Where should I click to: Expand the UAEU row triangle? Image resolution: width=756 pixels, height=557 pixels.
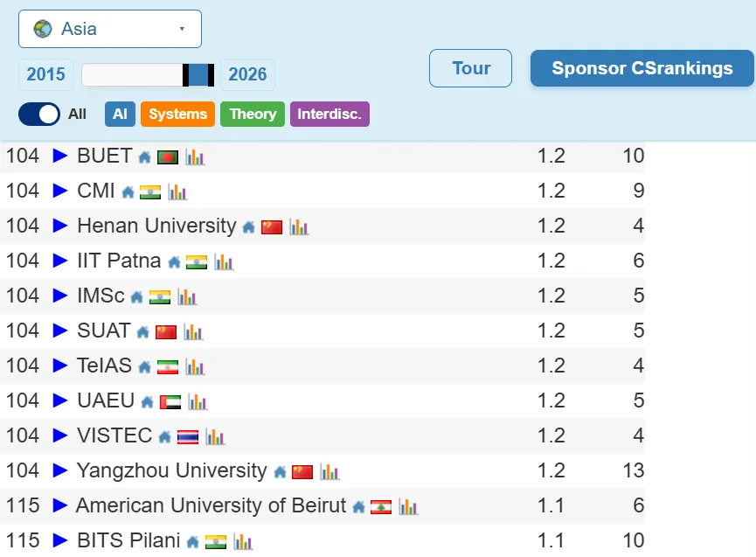(60, 400)
